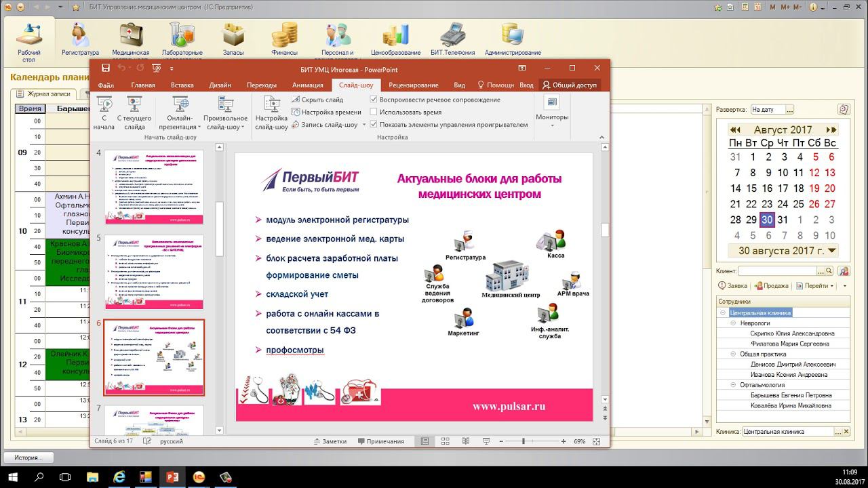The image size is (868, 488).
Task: Click the Заявка button in 1C
Action: point(732,286)
